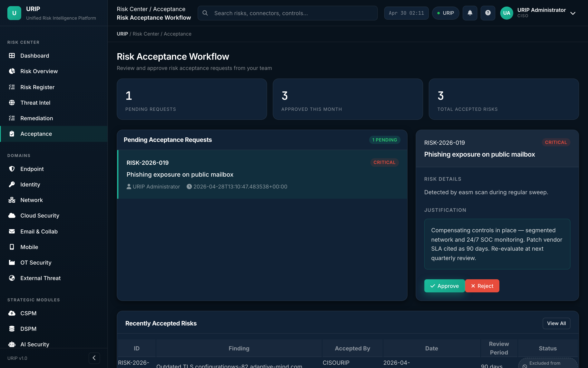Click the 1 PENDING badge
The image size is (588, 368).
[x=385, y=140]
